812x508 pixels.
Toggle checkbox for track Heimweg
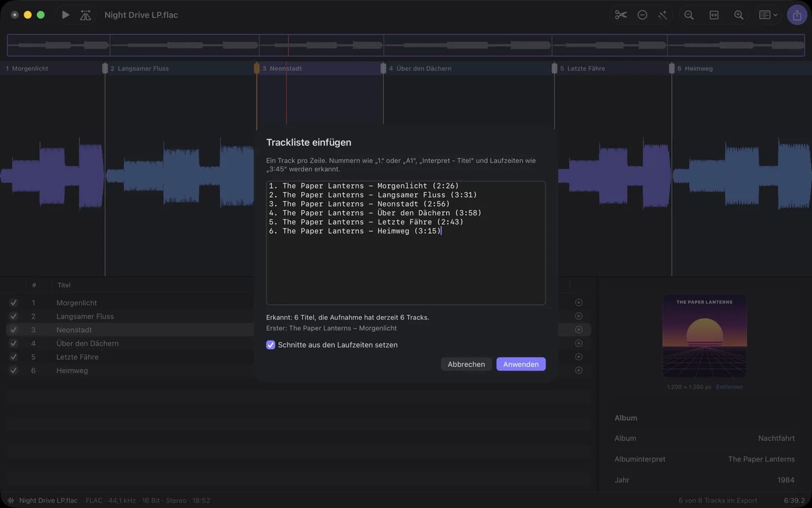click(14, 371)
